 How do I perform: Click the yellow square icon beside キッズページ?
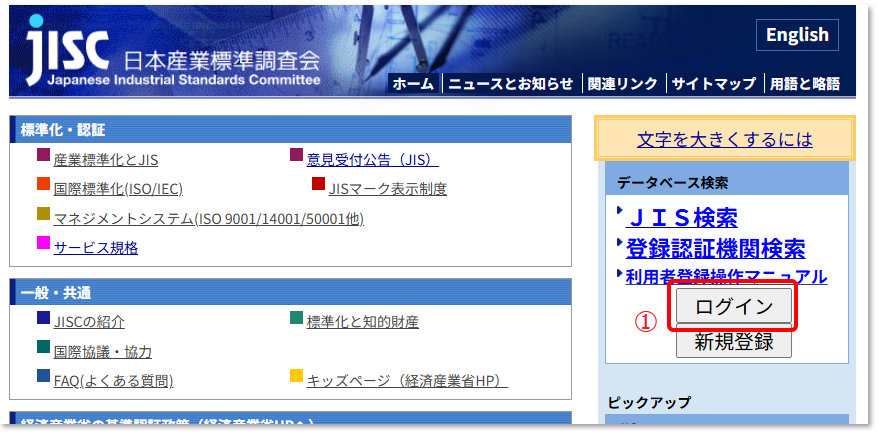(x=297, y=376)
